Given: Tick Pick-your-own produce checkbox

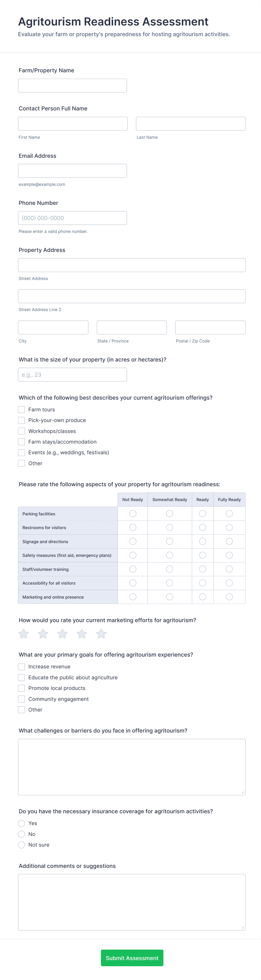Looking at the screenshot, I should 22,420.
